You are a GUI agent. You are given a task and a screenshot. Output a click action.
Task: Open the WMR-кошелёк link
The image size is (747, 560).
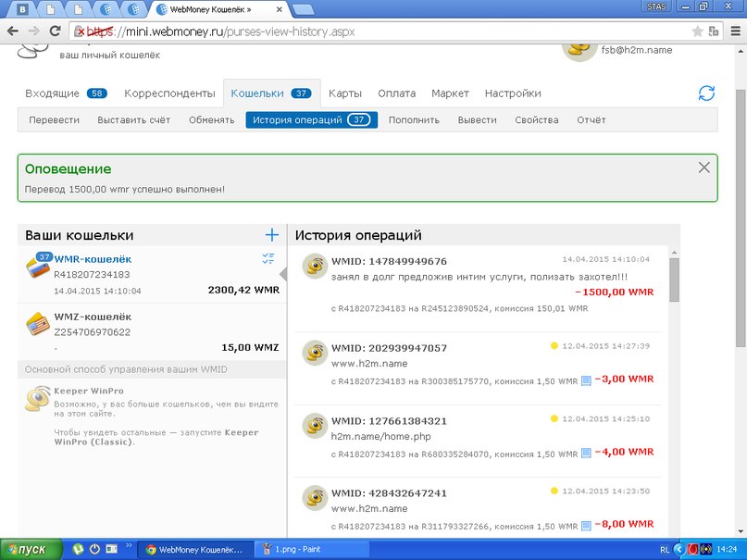point(93,259)
